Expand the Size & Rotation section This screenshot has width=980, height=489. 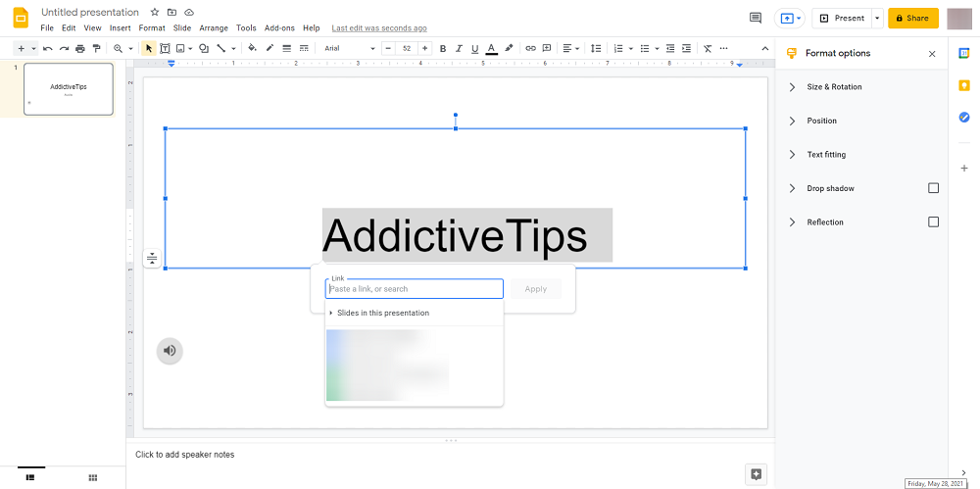pyautogui.click(x=833, y=87)
